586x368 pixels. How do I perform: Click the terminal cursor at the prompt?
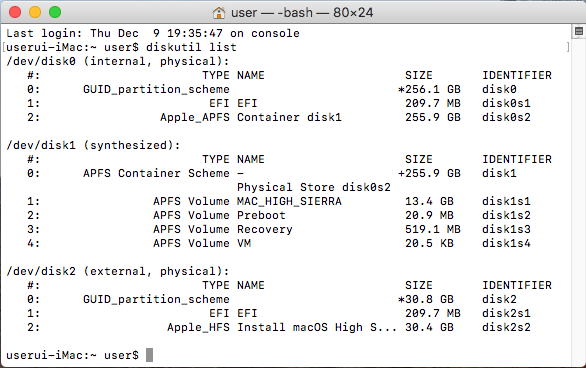tap(149, 355)
